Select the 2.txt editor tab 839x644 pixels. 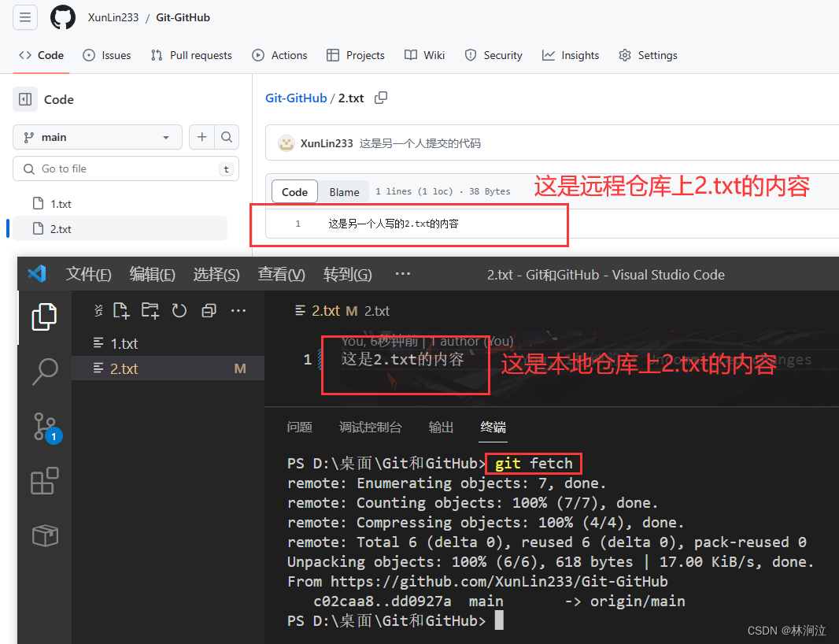tap(325, 311)
